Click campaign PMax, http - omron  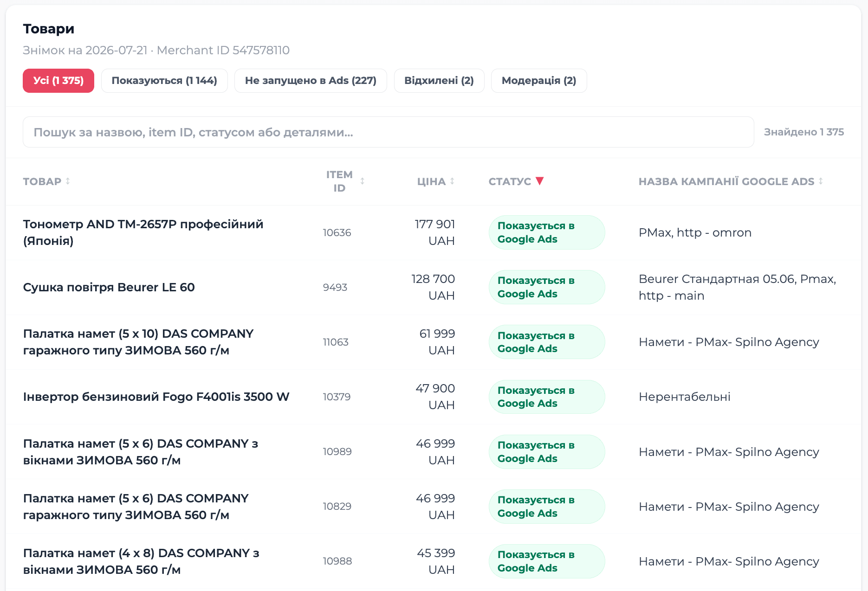[x=695, y=232]
